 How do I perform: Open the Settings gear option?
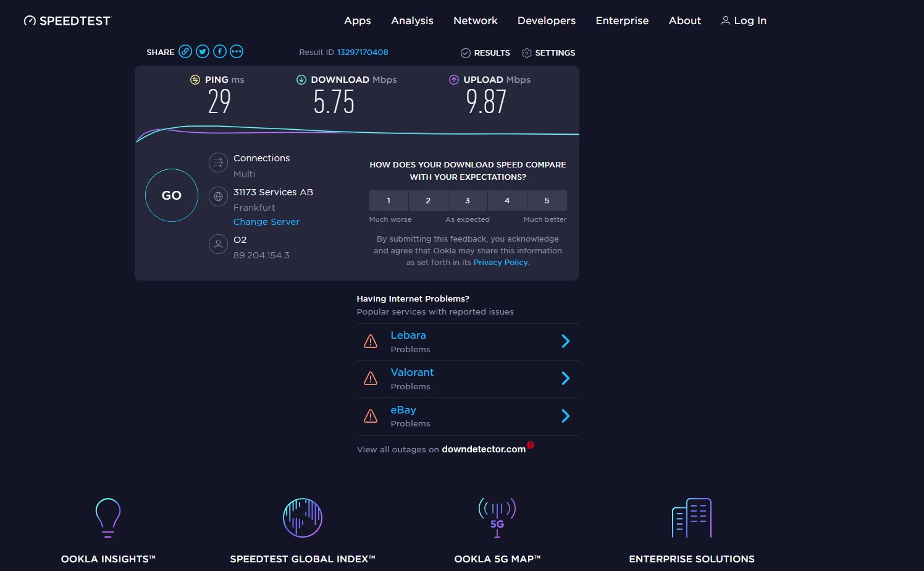click(x=548, y=53)
